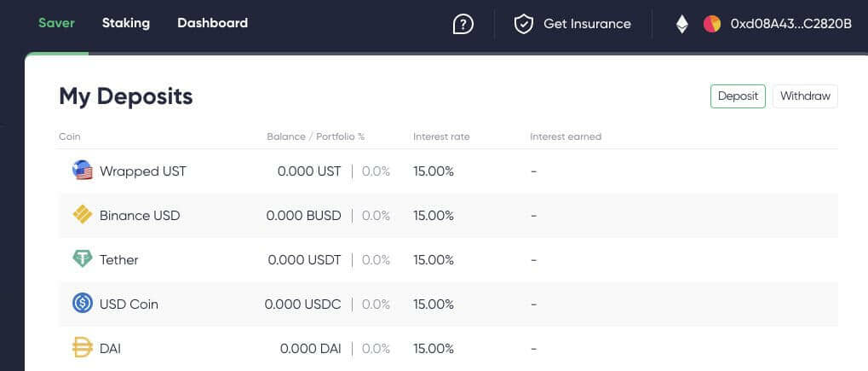Click the Get Insurance link
This screenshot has height=371, width=868.
pos(587,24)
